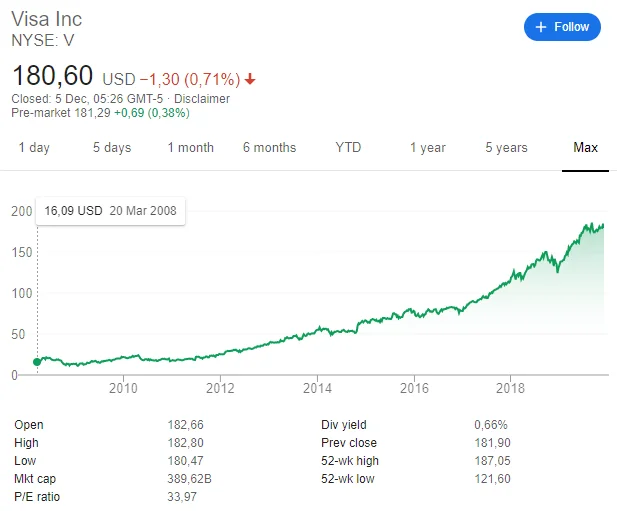Click the Mkt cap value 389,62B
Viewport: 617px width, 511px height.
pos(190,479)
